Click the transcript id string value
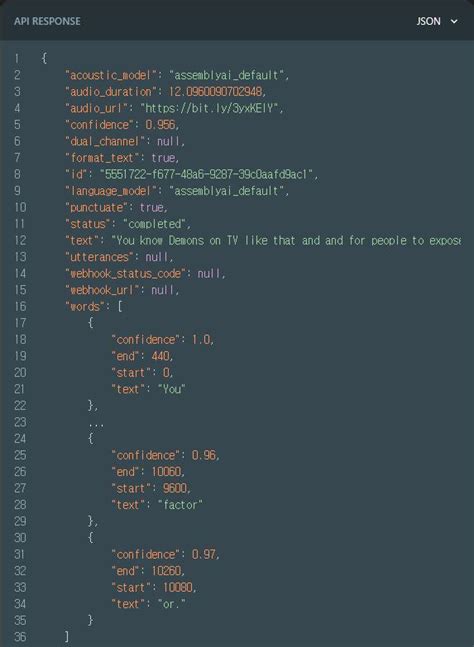 pos(207,174)
